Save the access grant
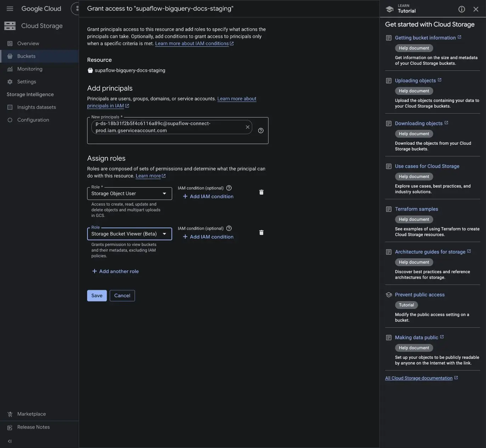 click(97, 295)
